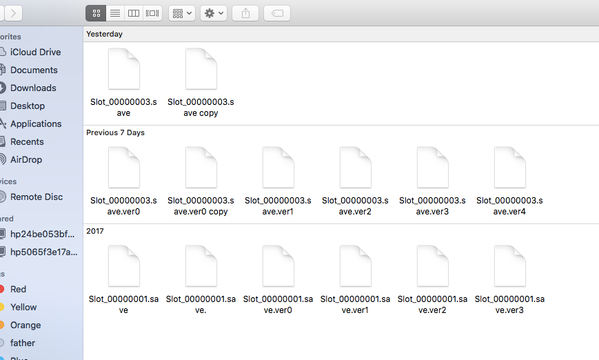The width and height of the screenshot is (599, 360).
Task: Click the Edit Tags toolbar button
Action: coord(277,13)
